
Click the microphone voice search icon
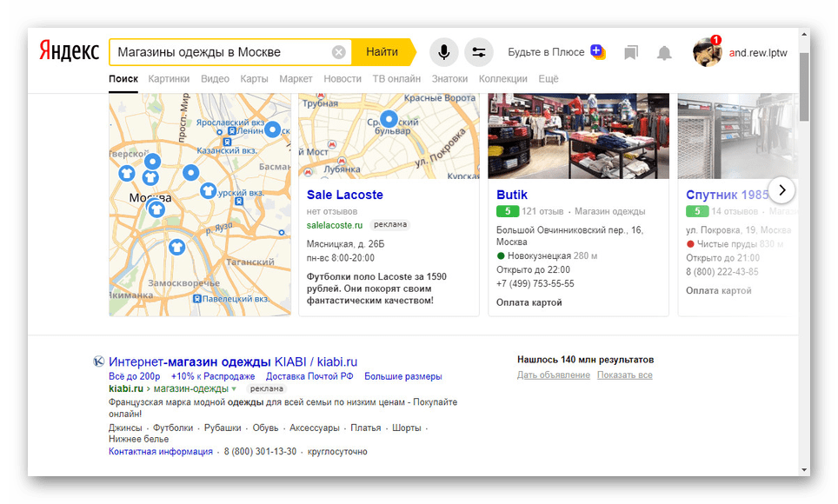click(444, 52)
